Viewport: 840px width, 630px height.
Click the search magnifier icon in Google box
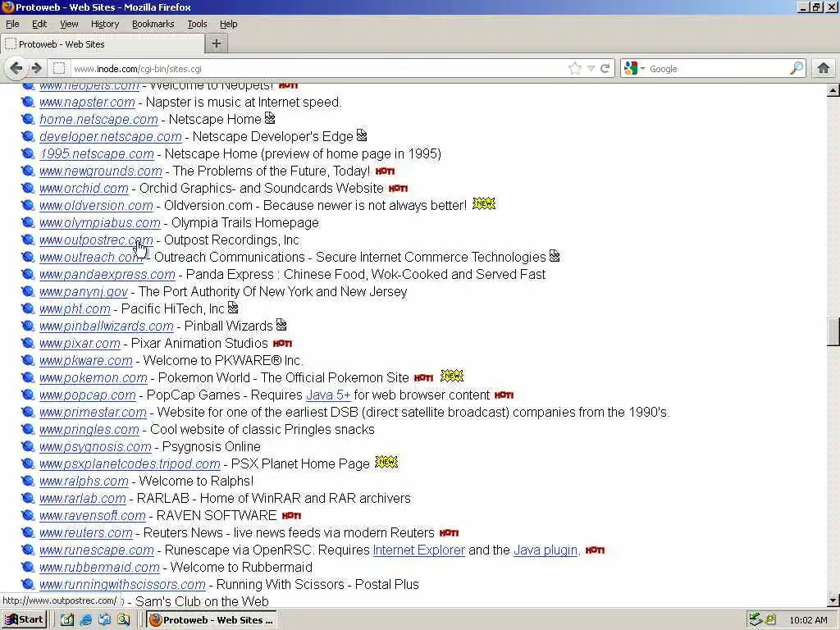coord(797,69)
